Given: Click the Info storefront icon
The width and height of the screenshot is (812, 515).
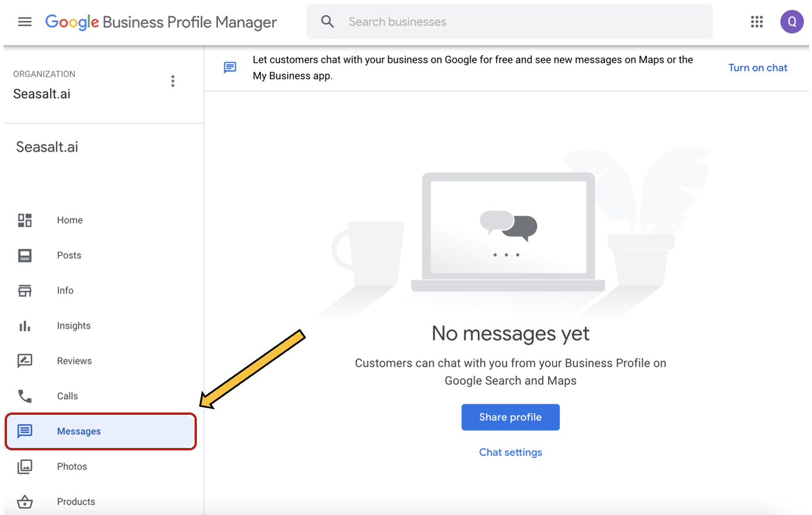Looking at the screenshot, I should pos(24,290).
